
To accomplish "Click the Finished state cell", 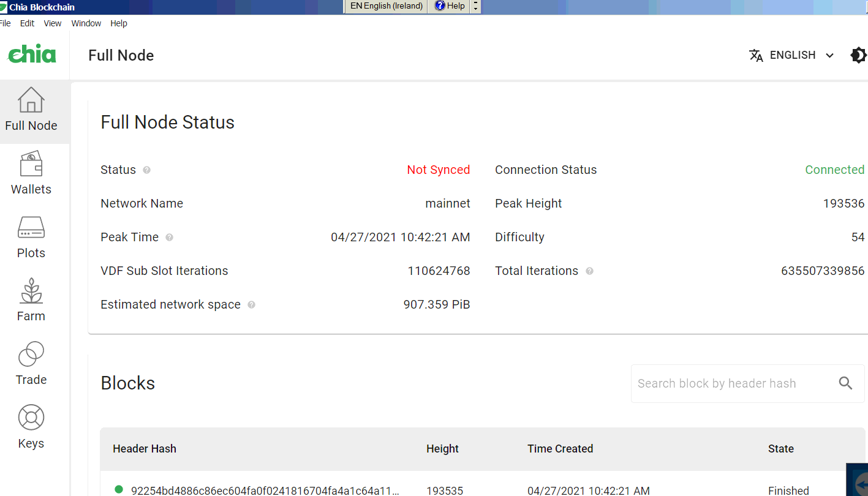I will coord(788,490).
